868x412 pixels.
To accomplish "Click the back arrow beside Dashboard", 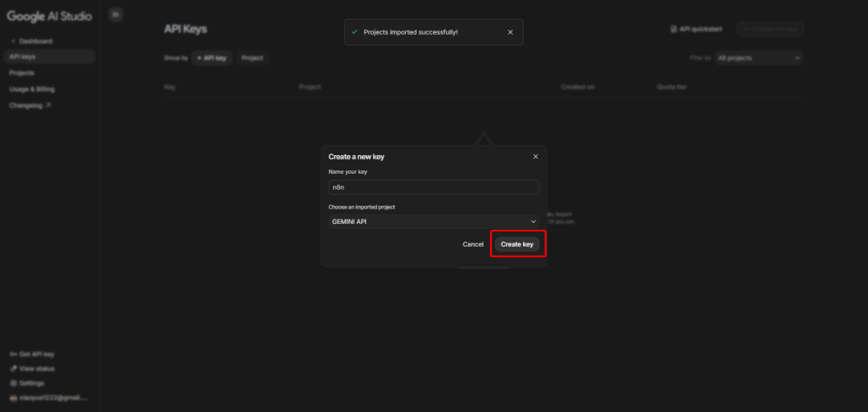I will point(13,41).
